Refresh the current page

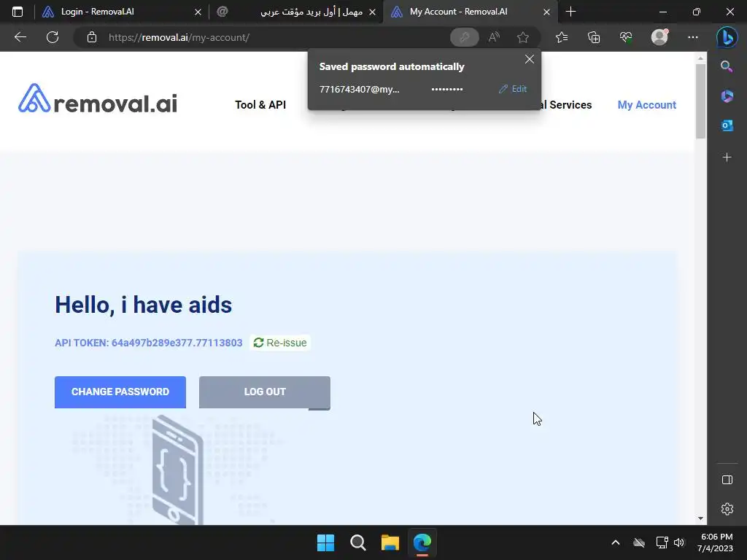tap(53, 37)
